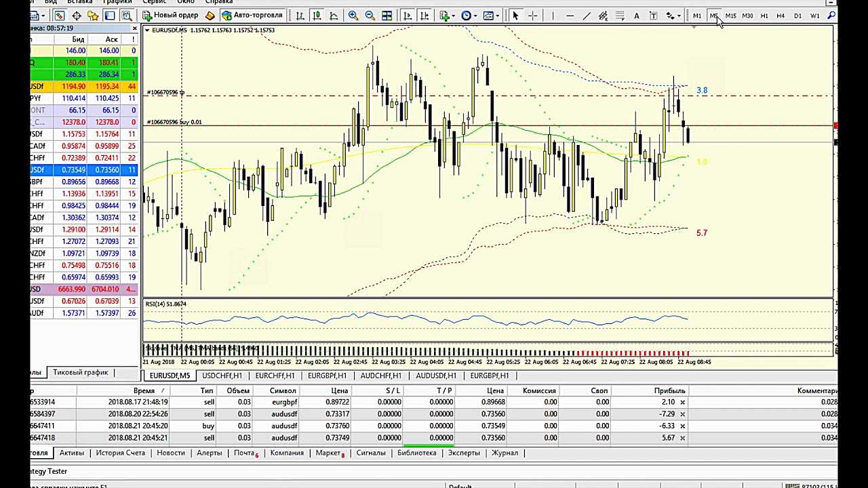Image resolution: width=868 pixels, height=488 pixels.
Task: Open the Журнал tab
Action: point(505,453)
